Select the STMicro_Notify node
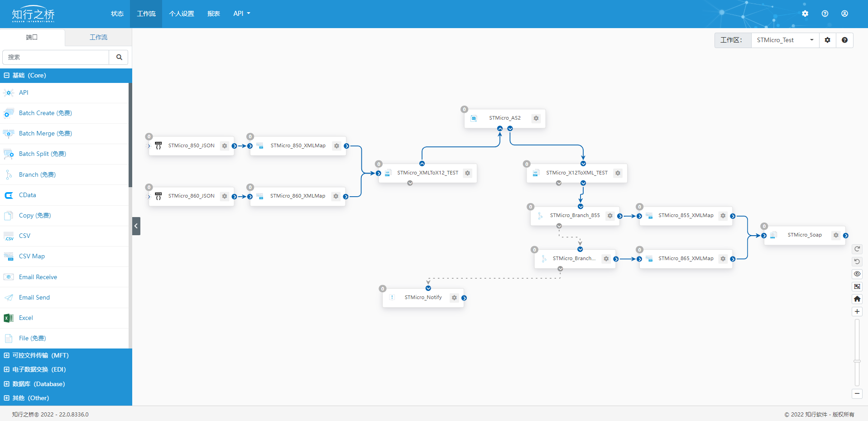Screen dimensions: 868x421 (x=423, y=298)
